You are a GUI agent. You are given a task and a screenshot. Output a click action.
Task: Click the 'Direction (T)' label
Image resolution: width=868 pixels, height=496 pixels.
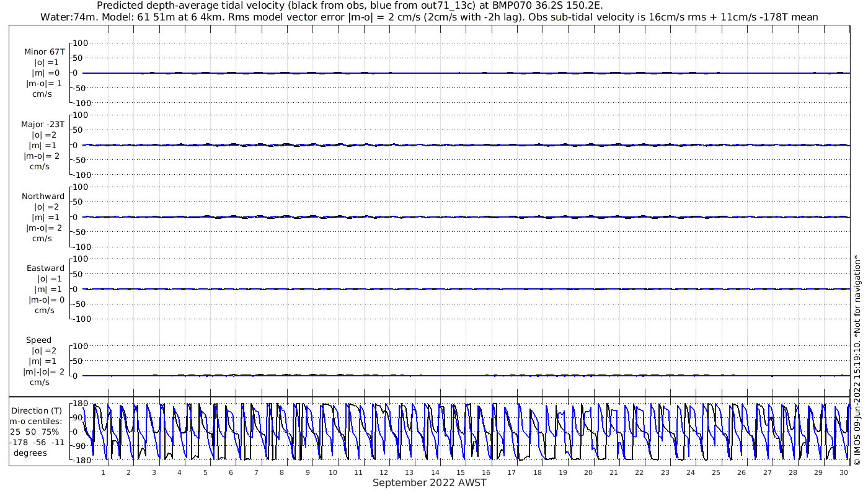tap(37, 410)
